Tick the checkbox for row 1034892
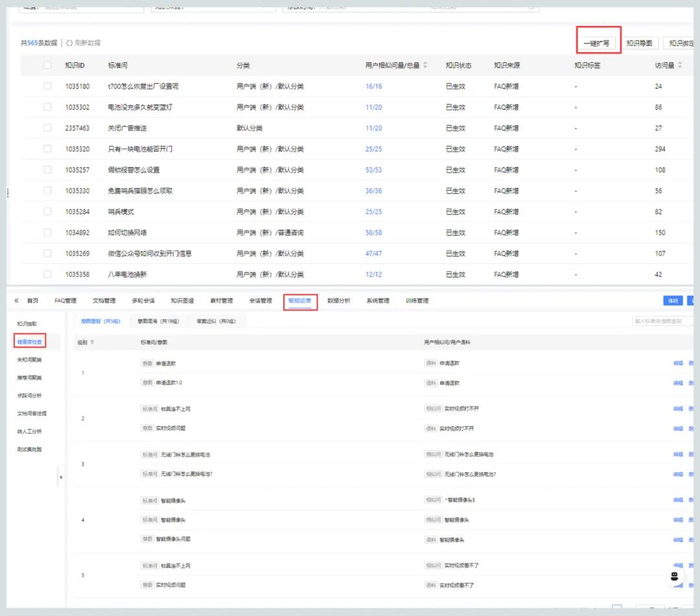Image resolution: width=700 pixels, height=616 pixels. [47, 232]
